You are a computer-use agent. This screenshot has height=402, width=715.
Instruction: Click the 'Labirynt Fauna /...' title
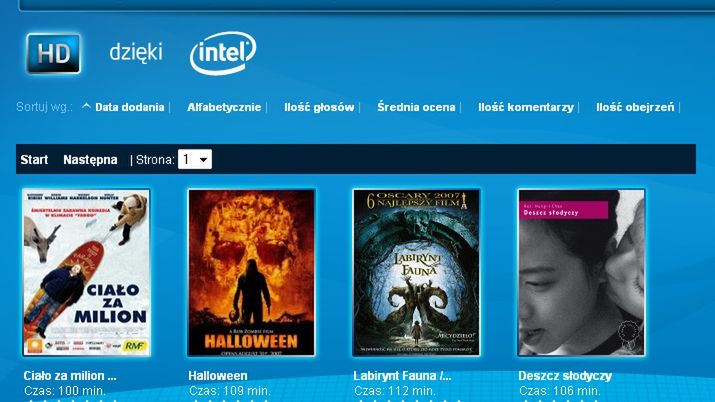[402, 376]
